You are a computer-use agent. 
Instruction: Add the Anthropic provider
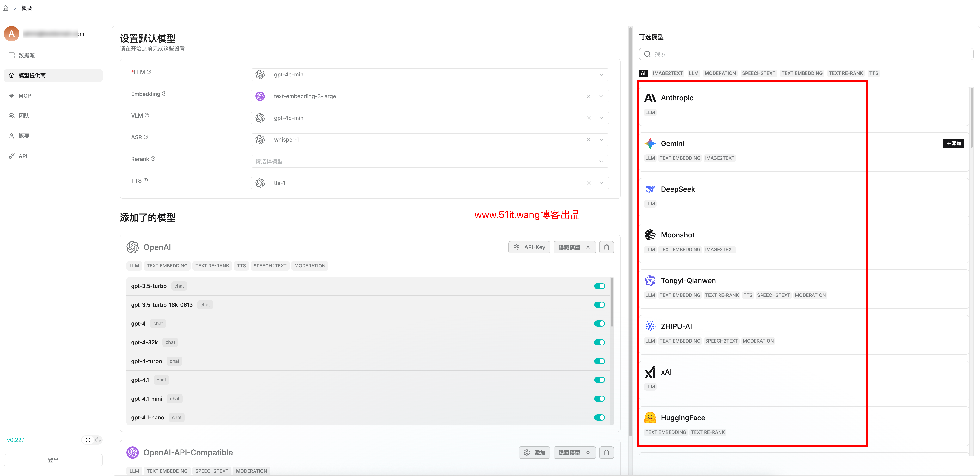coord(953,98)
